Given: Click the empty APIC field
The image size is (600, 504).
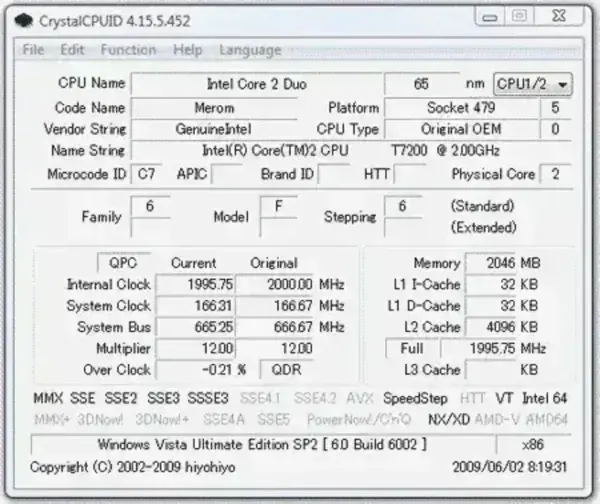Looking at the screenshot, I should [x=227, y=175].
